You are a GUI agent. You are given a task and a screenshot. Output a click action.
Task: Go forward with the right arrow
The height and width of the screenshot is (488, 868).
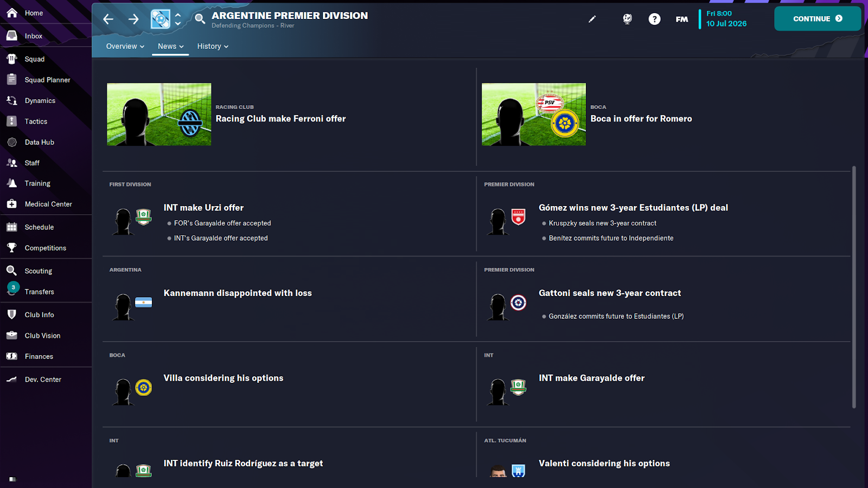pos(133,20)
